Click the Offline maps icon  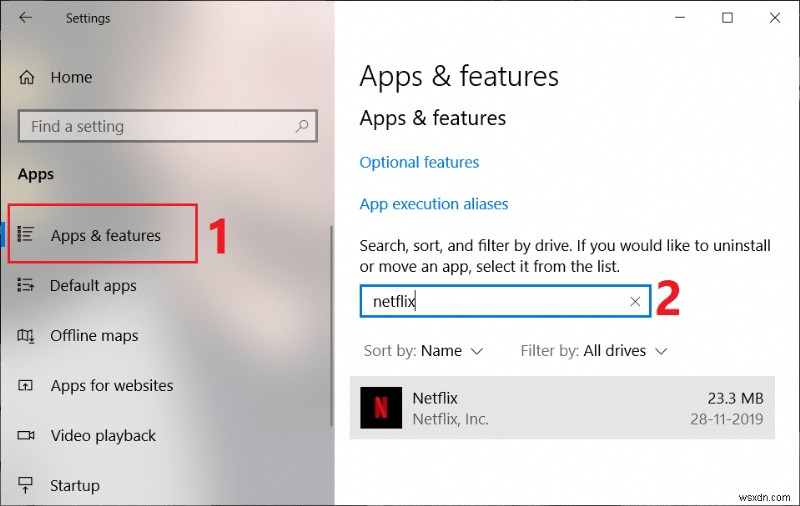pos(26,335)
